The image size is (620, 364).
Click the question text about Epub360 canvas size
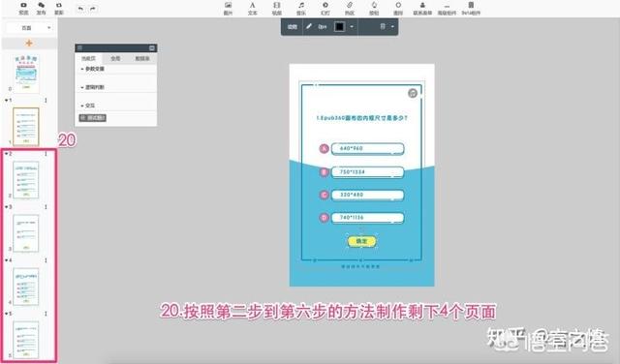click(361, 118)
